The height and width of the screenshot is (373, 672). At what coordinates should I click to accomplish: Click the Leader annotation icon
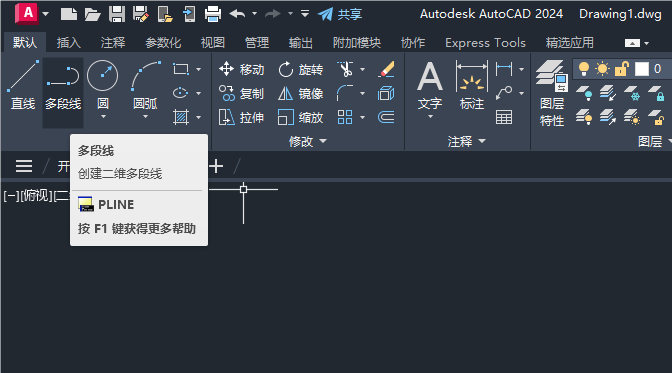pos(504,93)
